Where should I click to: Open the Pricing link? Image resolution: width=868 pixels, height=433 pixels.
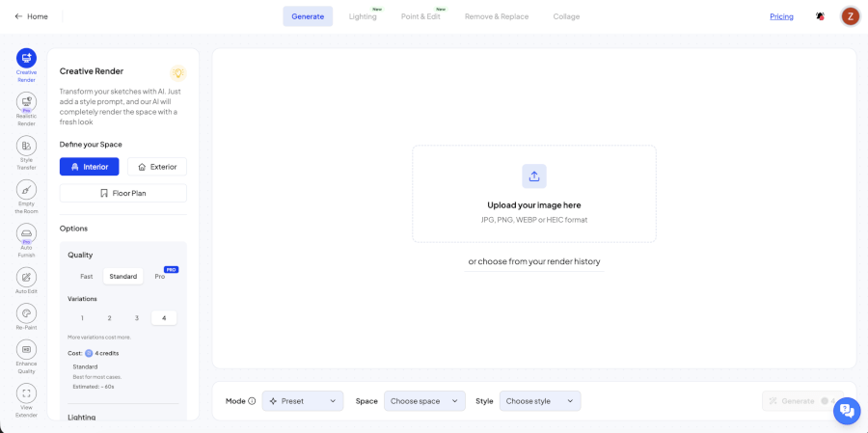pyautogui.click(x=781, y=16)
